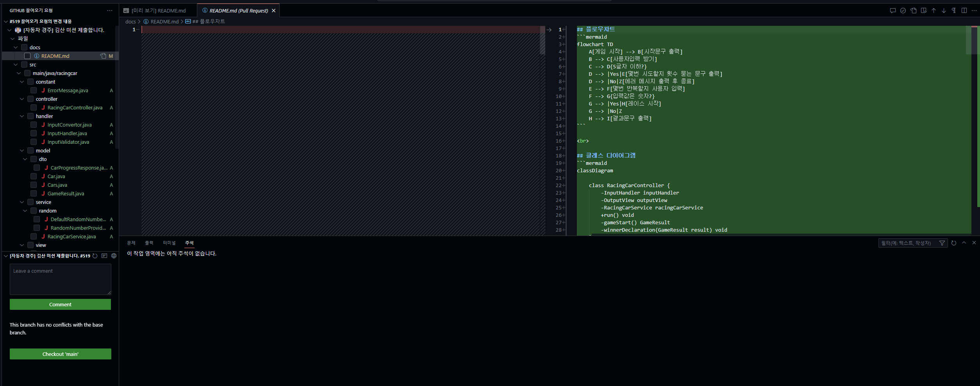Add a review comment from editor toolbar
The width and height of the screenshot is (980, 386).
pos(893,11)
